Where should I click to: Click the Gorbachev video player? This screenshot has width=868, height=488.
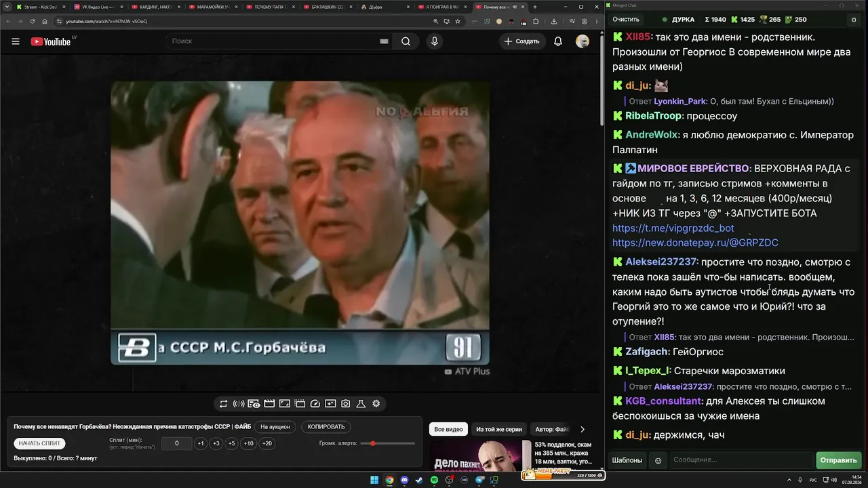pos(300,223)
